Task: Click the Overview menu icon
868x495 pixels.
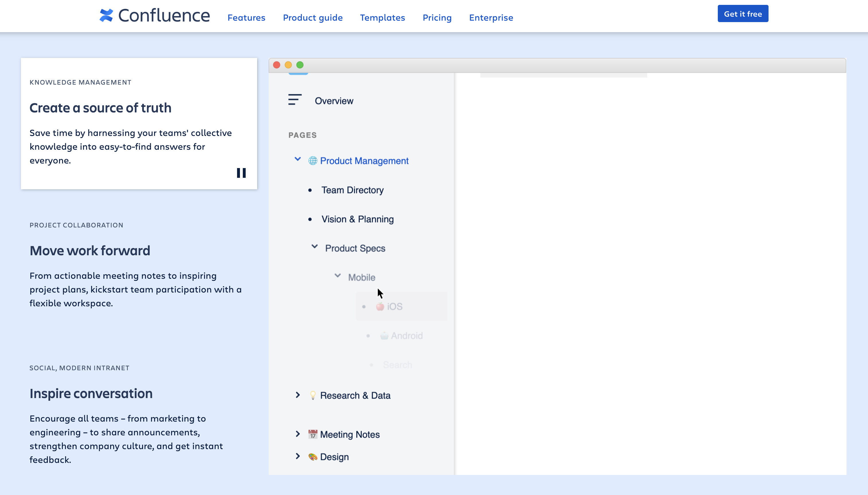Action: click(295, 100)
